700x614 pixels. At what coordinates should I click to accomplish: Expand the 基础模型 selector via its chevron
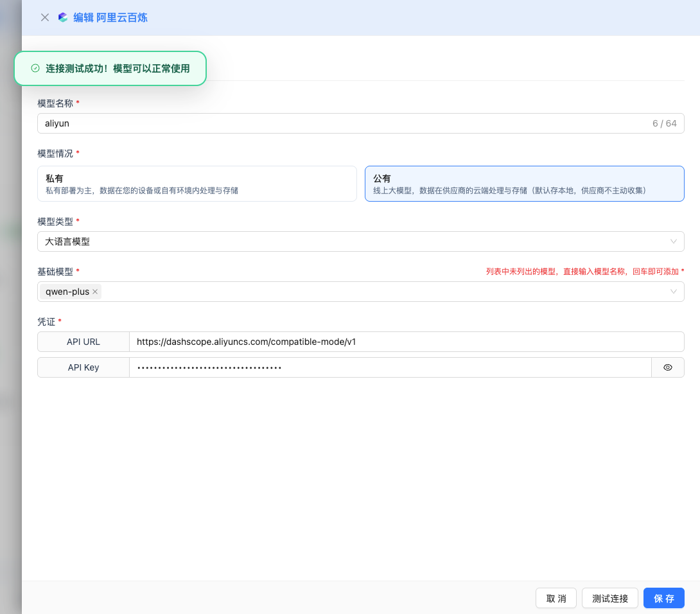click(673, 292)
